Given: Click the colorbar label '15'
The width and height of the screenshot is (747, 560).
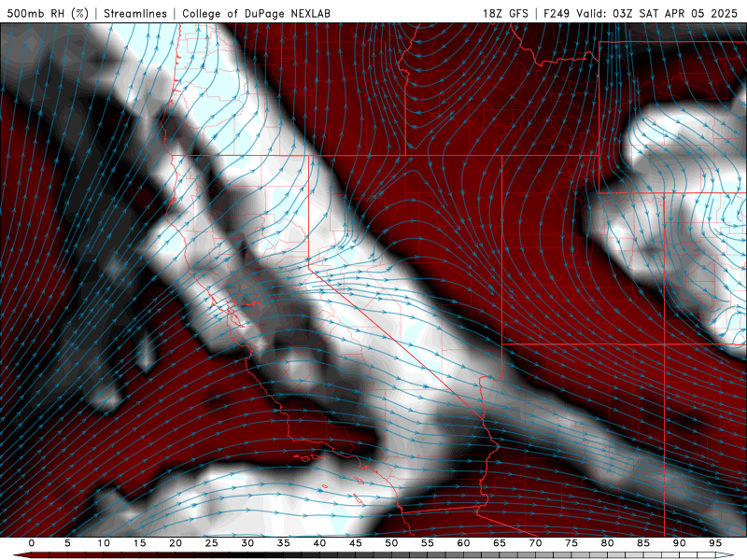Looking at the screenshot, I should tap(139, 543).
